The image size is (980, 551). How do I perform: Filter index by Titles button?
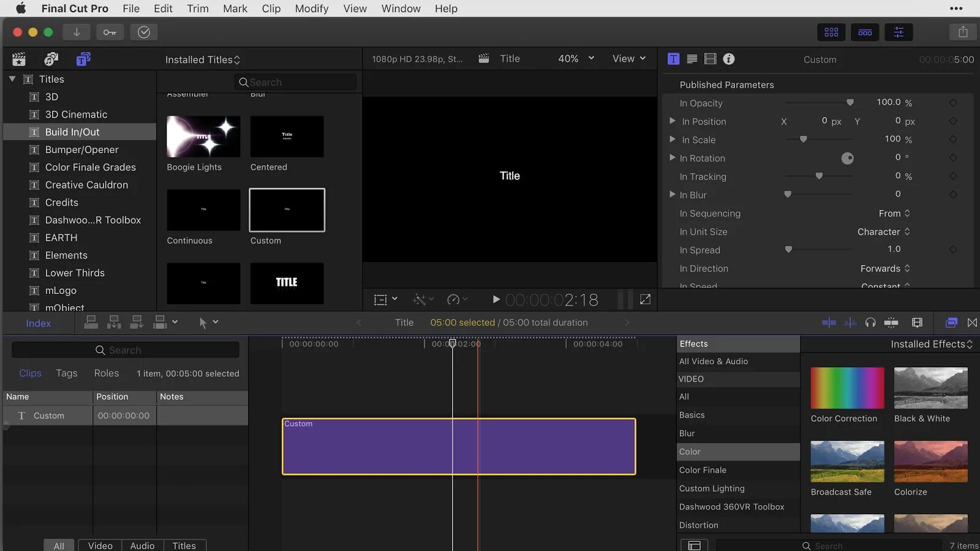point(184,545)
